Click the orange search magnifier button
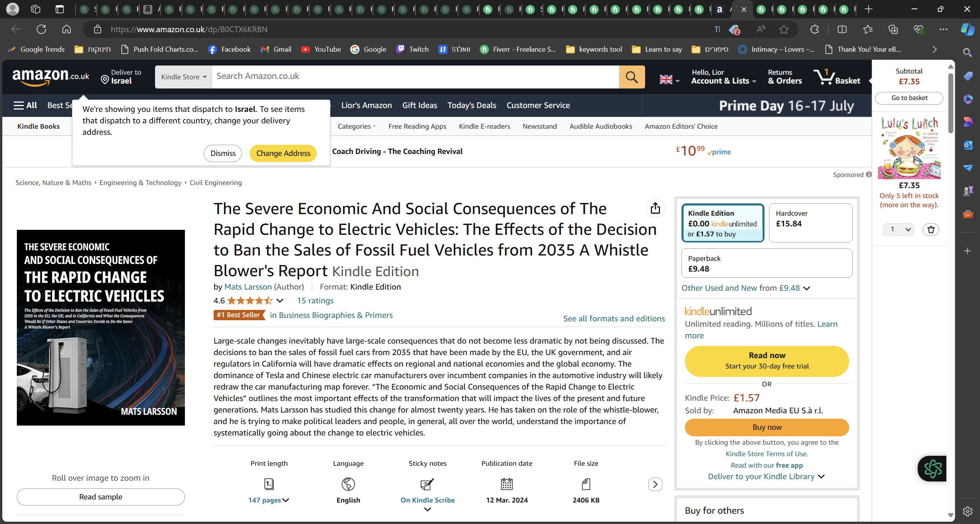The image size is (980, 524). point(632,77)
